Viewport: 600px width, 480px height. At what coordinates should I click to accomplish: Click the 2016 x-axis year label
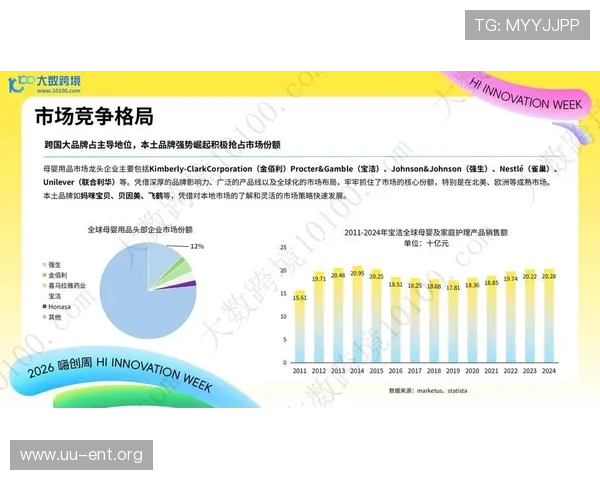[395, 371]
